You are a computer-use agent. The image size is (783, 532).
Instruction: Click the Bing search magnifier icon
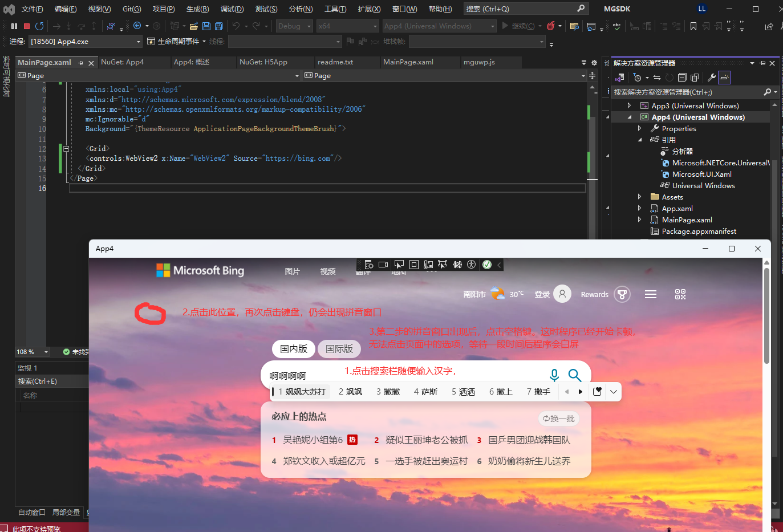[x=574, y=375]
